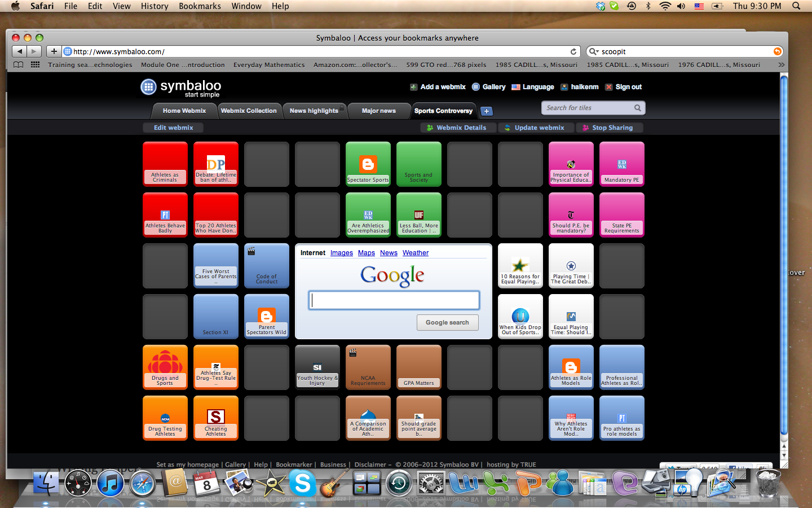The width and height of the screenshot is (812, 508).
Task: Open Help link in footer
Action: 261,465
